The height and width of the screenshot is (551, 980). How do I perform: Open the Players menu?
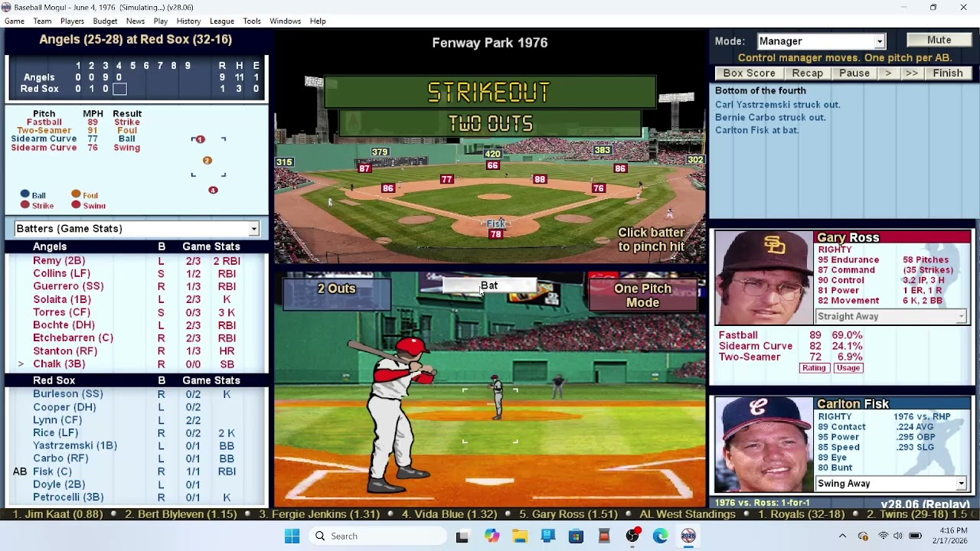pyautogui.click(x=72, y=21)
